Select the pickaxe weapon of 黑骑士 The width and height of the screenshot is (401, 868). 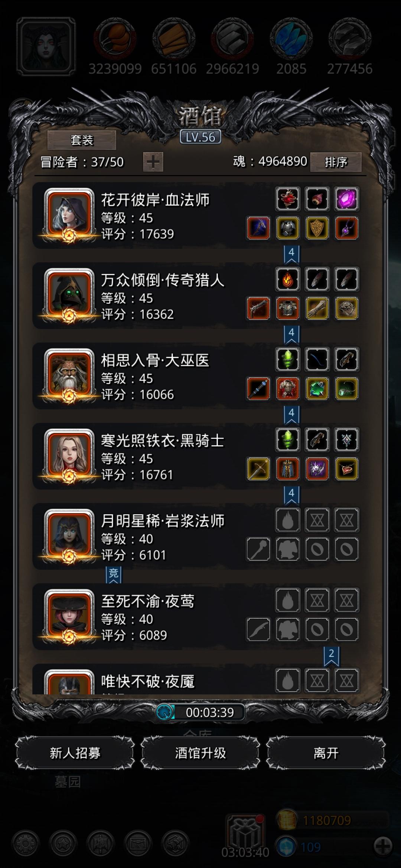[x=258, y=469]
